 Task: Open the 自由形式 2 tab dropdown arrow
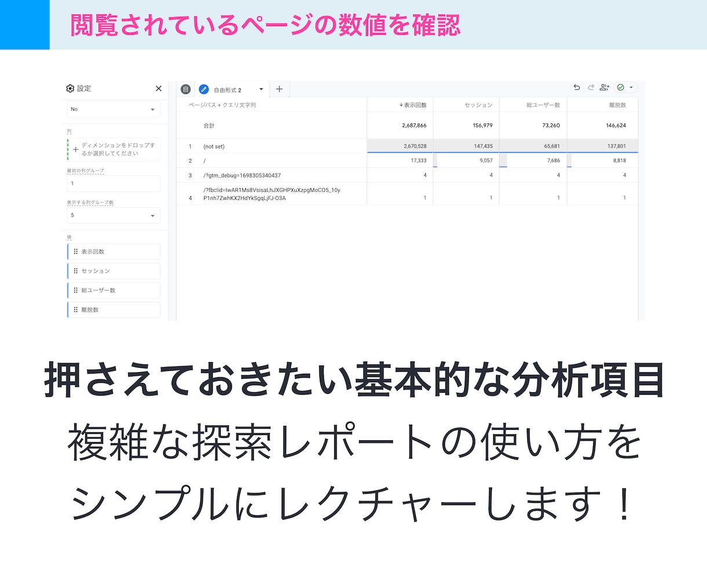pos(261,89)
